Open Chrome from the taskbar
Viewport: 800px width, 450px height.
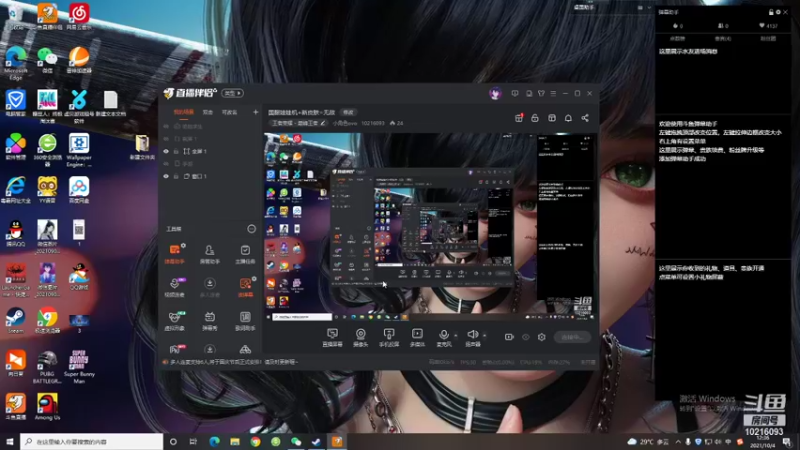(x=255, y=442)
